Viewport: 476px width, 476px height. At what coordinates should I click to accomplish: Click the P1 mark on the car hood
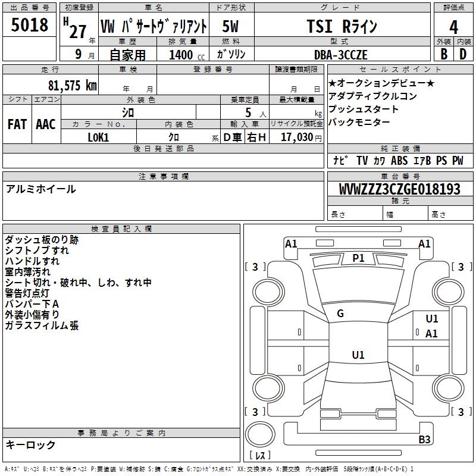358,258
